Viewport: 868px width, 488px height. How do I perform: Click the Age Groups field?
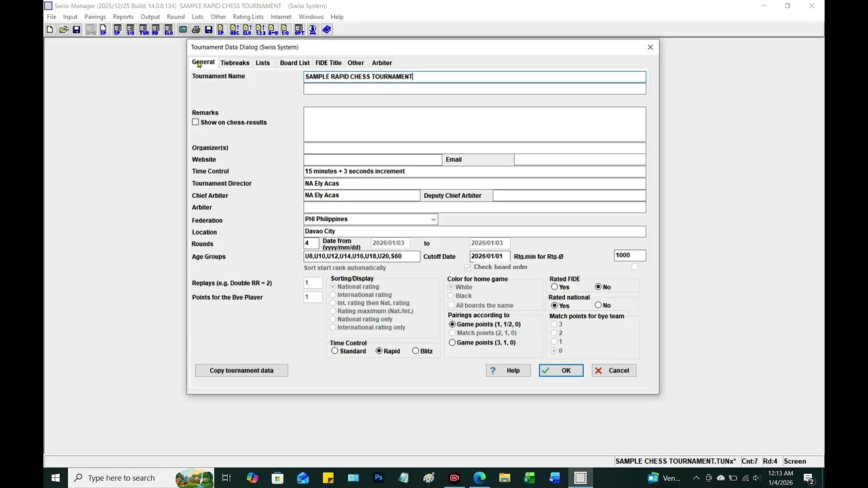click(x=361, y=256)
